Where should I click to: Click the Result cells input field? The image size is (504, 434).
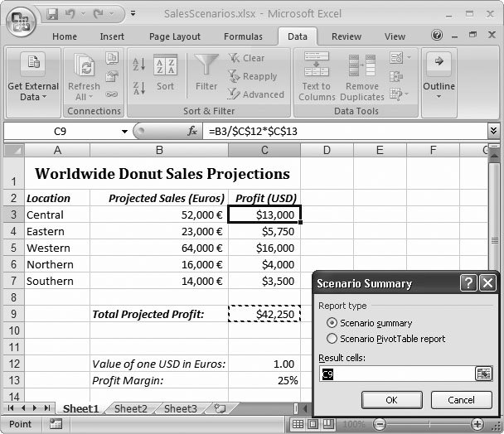coord(396,374)
